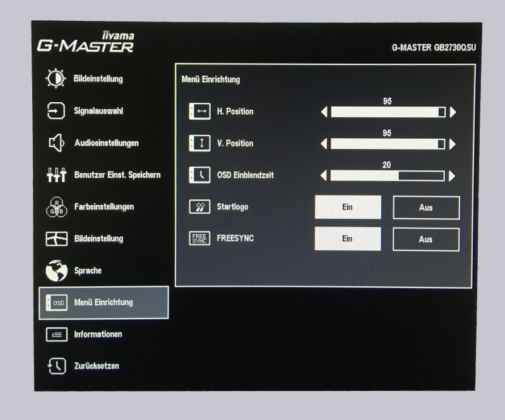Decrease OSD Einblendzeit with left arrow
Image resolution: width=505 pixels, height=420 pixels.
click(324, 176)
